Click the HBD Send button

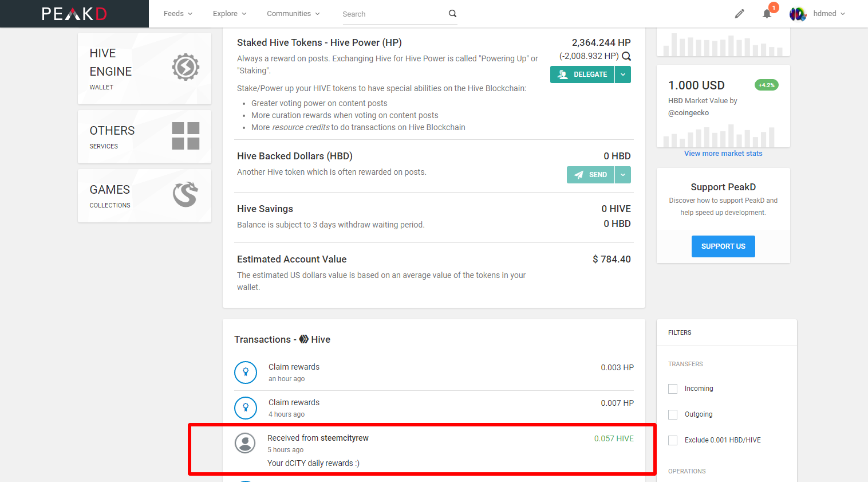590,175
